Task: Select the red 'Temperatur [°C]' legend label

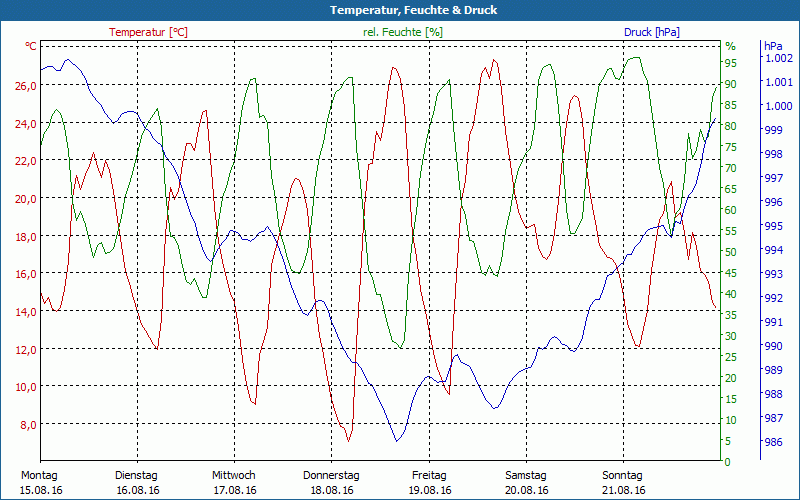Action: pos(148,32)
